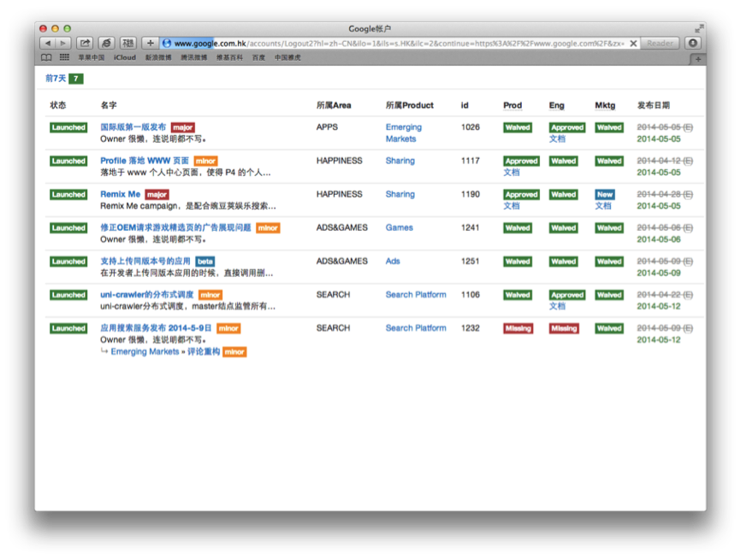Image resolution: width=741 pixels, height=560 pixels.
Task: Open Sharing product link in row 1190
Action: click(x=400, y=194)
